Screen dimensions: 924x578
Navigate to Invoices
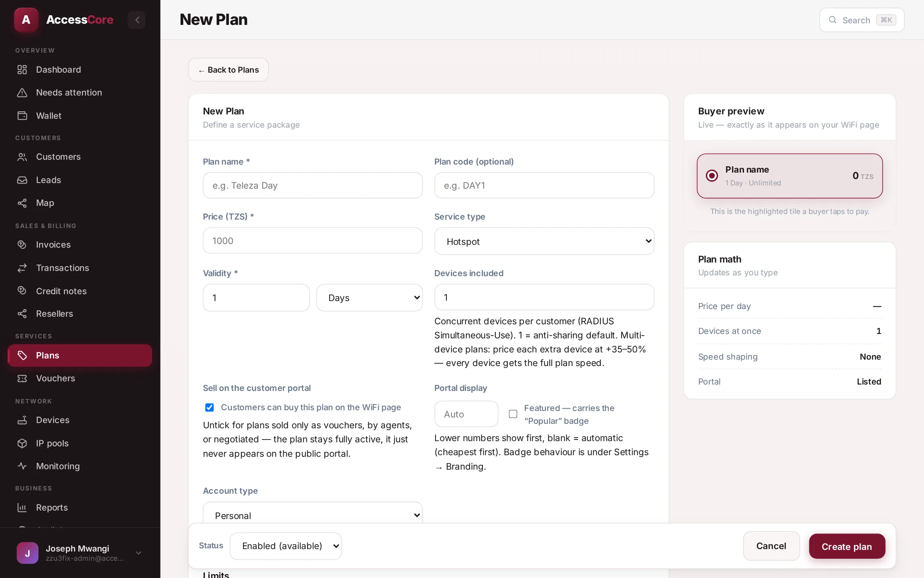point(80,244)
